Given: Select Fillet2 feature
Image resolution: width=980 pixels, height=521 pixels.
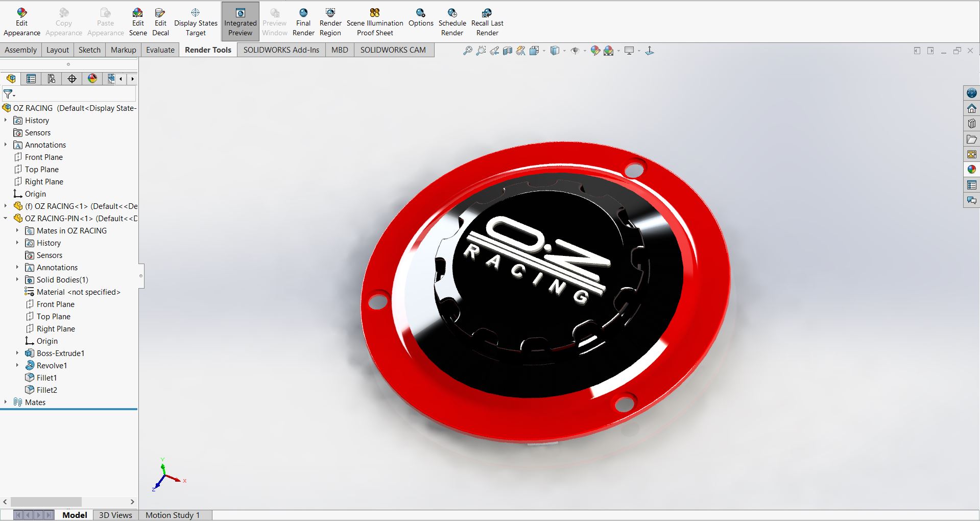Looking at the screenshot, I should pos(41,390).
